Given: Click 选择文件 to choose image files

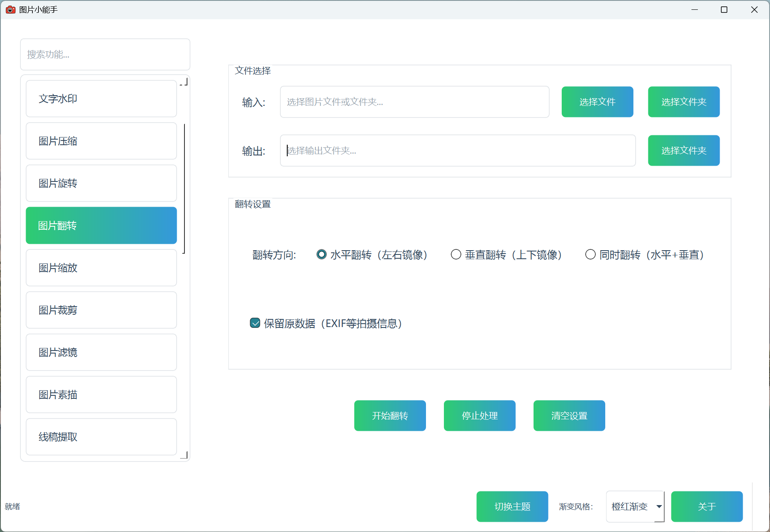Looking at the screenshot, I should tap(597, 102).
